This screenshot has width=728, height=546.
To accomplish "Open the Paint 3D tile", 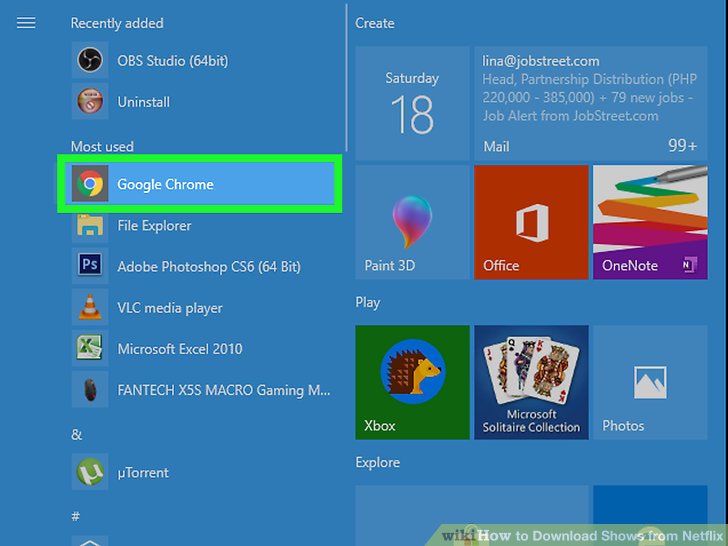I will [x=412, y=222].
